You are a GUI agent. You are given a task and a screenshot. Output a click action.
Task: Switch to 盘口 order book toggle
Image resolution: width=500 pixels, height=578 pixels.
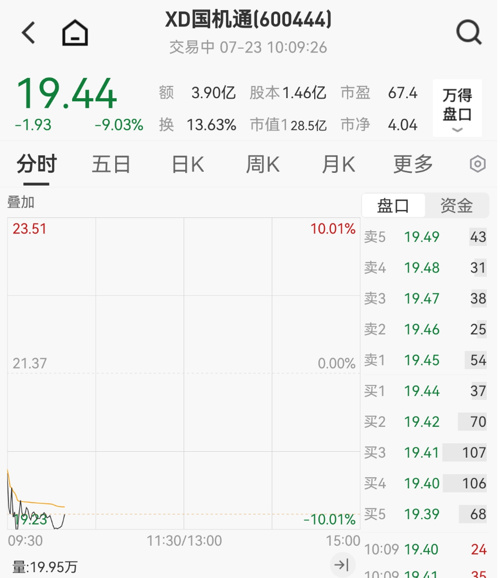[x=393, y=205]
